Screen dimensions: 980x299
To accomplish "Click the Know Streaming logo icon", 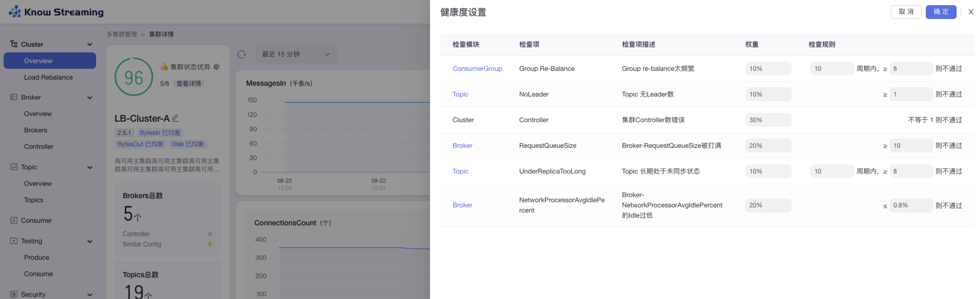I will point(15,11).
